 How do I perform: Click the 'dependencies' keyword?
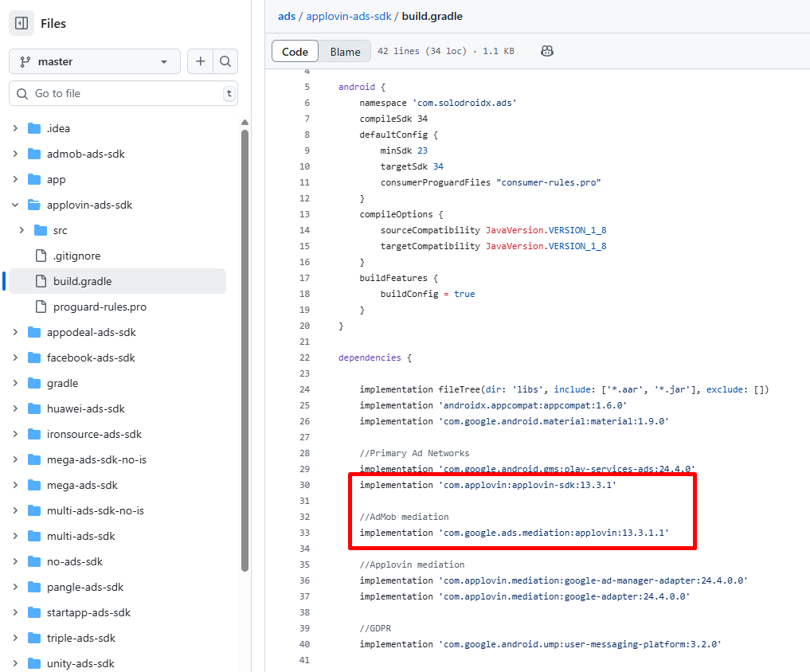tap(370, 357)
